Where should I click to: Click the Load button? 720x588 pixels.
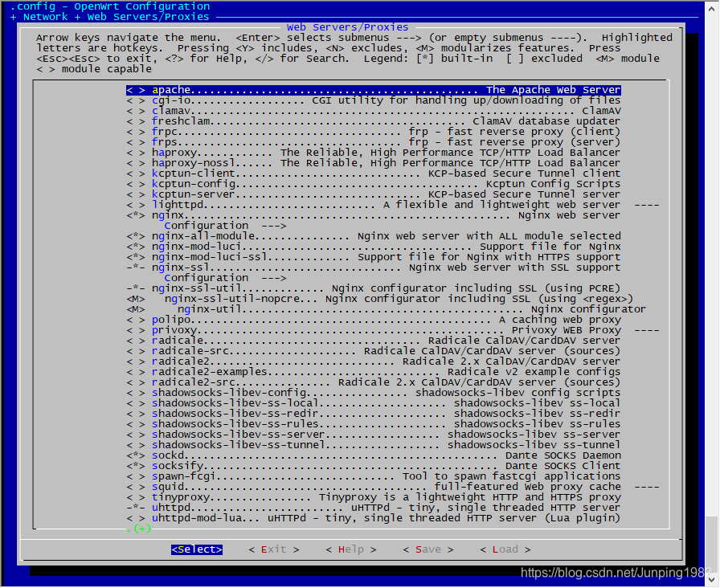[505, 549]
